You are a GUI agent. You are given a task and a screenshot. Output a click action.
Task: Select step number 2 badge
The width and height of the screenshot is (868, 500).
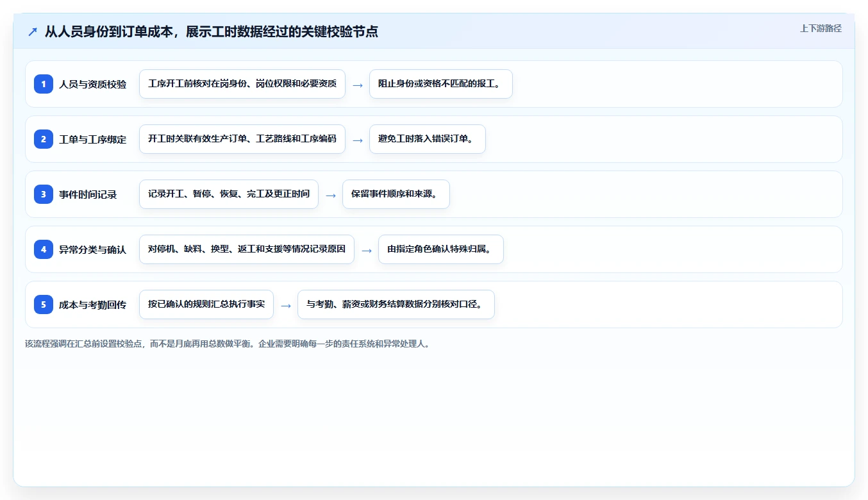(x=44, y=139)
